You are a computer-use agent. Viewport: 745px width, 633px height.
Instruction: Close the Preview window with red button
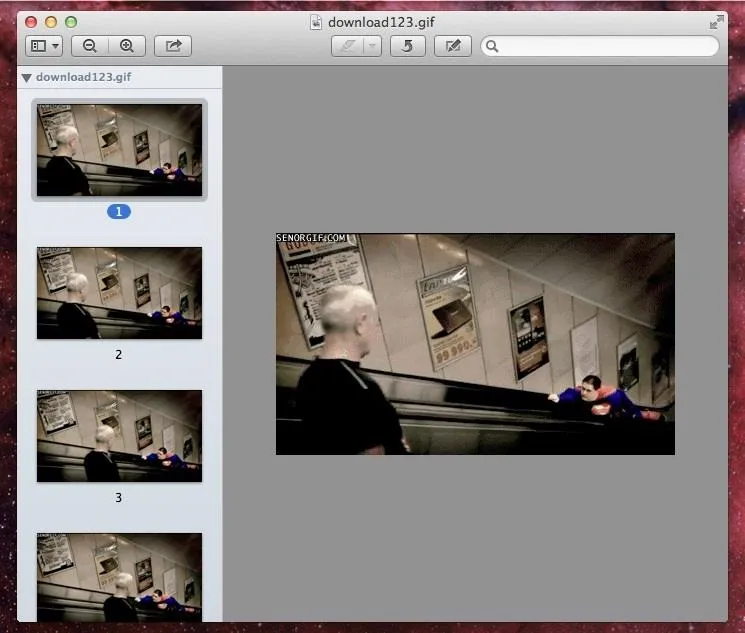[x=31, y=22]
